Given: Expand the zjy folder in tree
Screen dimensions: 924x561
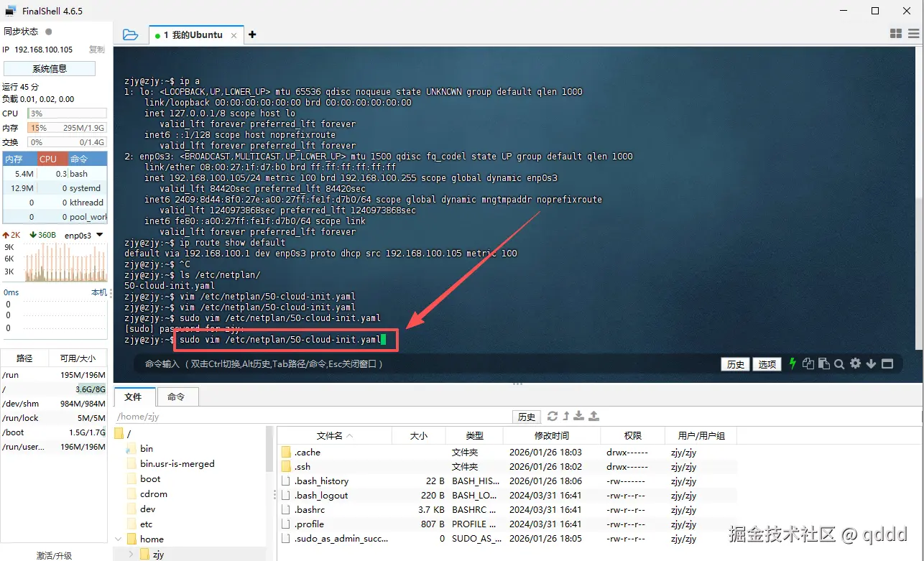Looking at the screenshot, I should (131, 554).
